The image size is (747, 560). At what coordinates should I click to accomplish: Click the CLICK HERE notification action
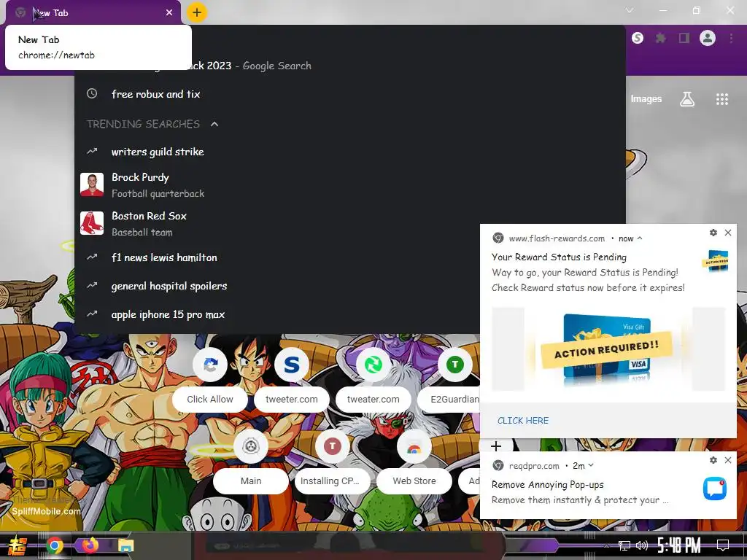pyautogui.click(x=522, y=421)
